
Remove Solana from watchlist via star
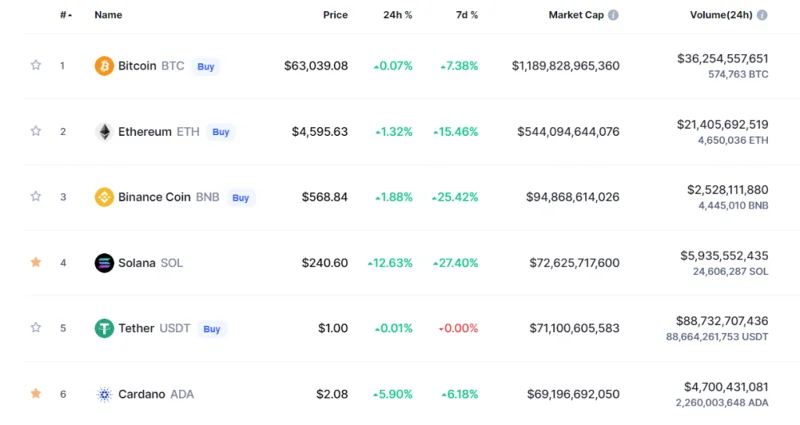(x=36, y=262)
